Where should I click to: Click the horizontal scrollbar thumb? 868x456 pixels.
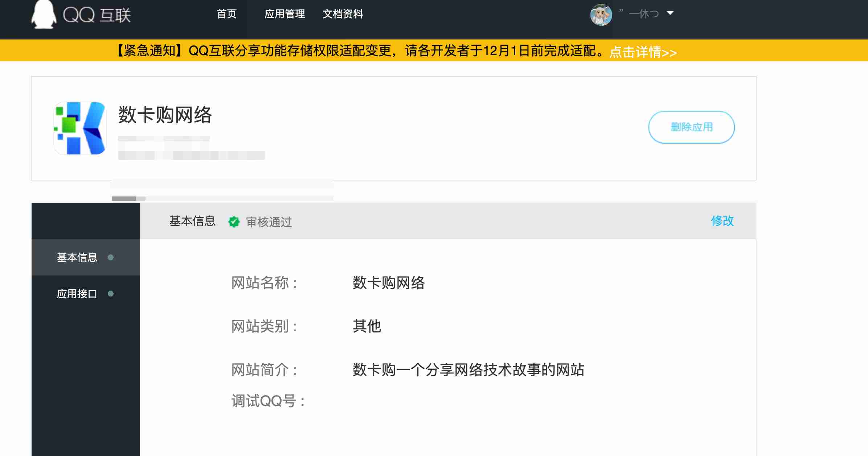click(124, 199)
